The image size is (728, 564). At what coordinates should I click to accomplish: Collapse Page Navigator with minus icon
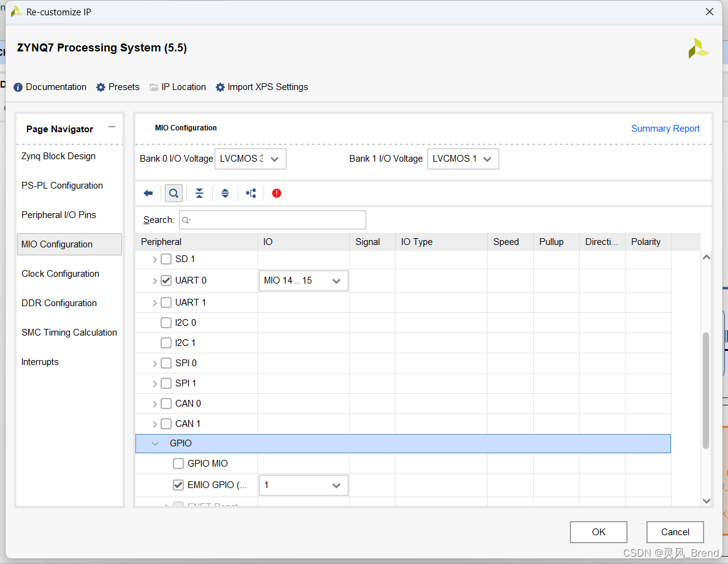point(112,127)
